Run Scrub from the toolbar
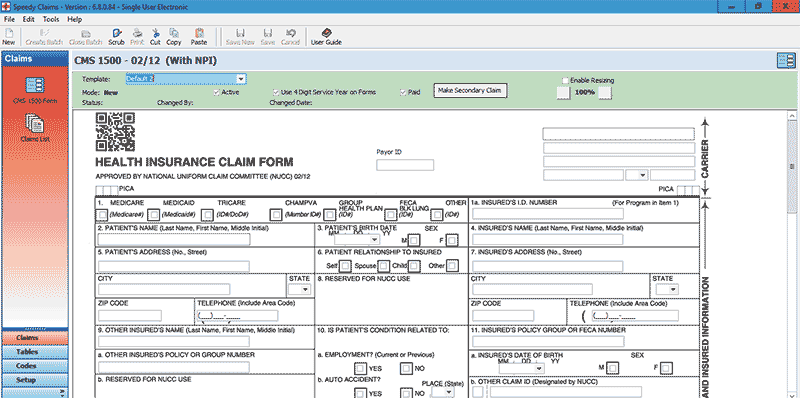The image size is (800, 398). pos(116,36)
